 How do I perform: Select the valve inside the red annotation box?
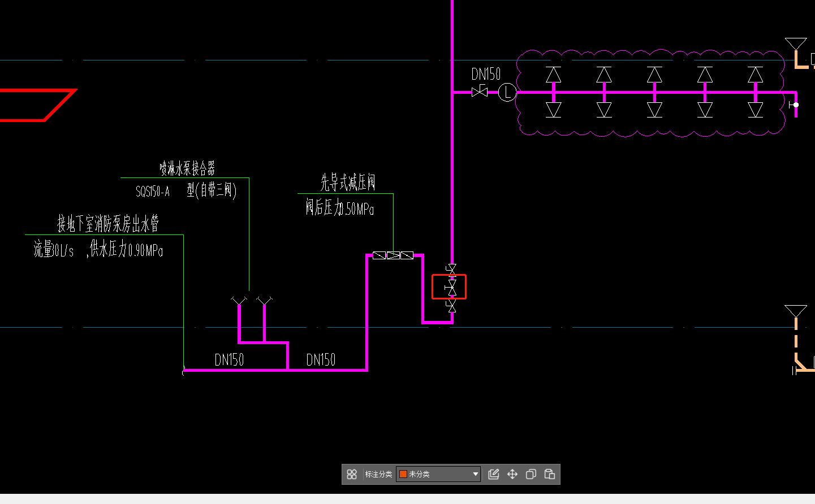tap(451, 287)
